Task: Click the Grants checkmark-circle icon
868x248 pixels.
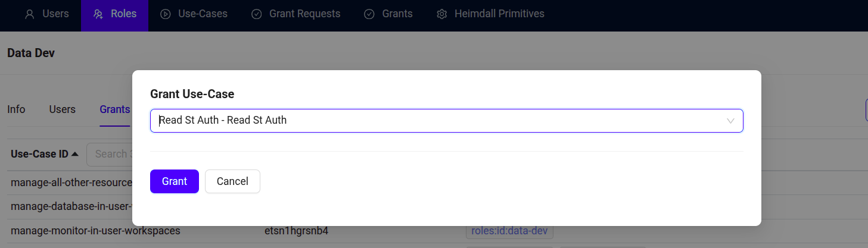Action: (369, 14)
